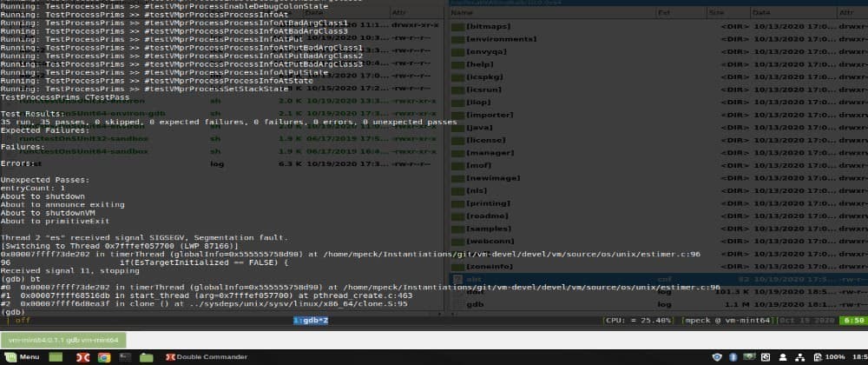Select the [samples] folder entry
Viewport: 868px width, 365px height.
[489, 228]
